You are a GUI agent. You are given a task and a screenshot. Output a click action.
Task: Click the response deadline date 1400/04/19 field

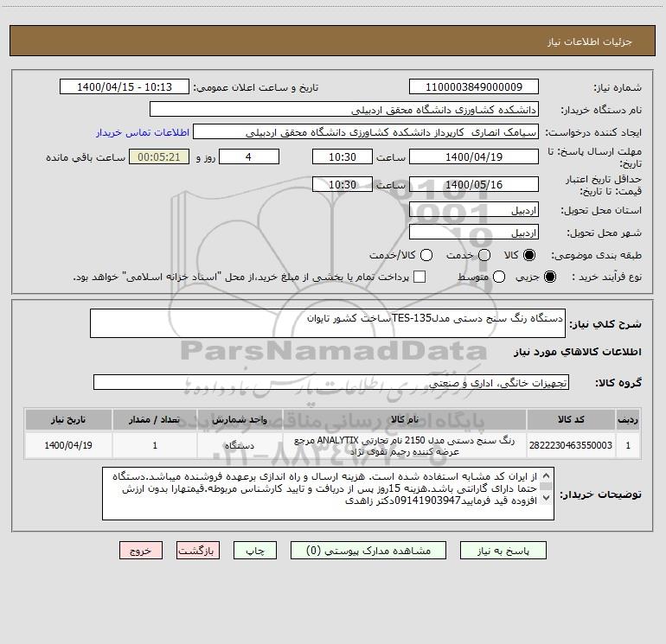tap(474, 156)
